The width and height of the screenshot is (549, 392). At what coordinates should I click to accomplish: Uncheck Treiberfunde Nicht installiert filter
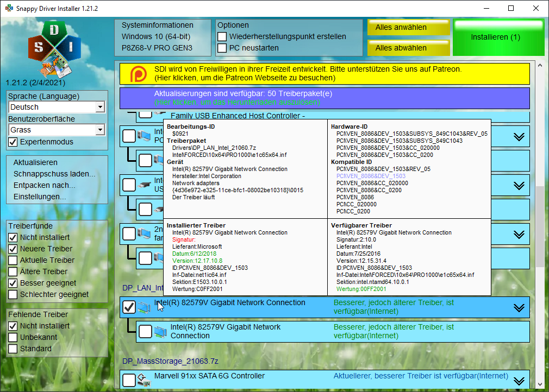point(13,237)
